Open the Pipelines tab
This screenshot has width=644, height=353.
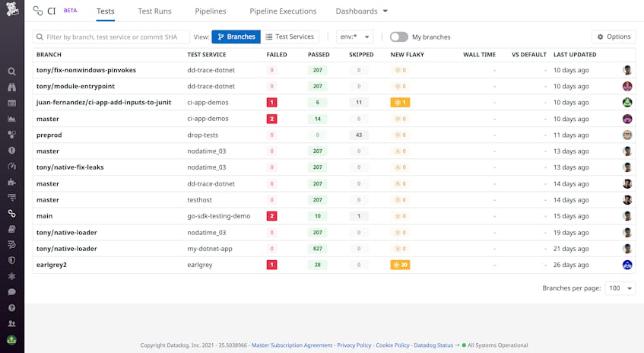point(211,11)
